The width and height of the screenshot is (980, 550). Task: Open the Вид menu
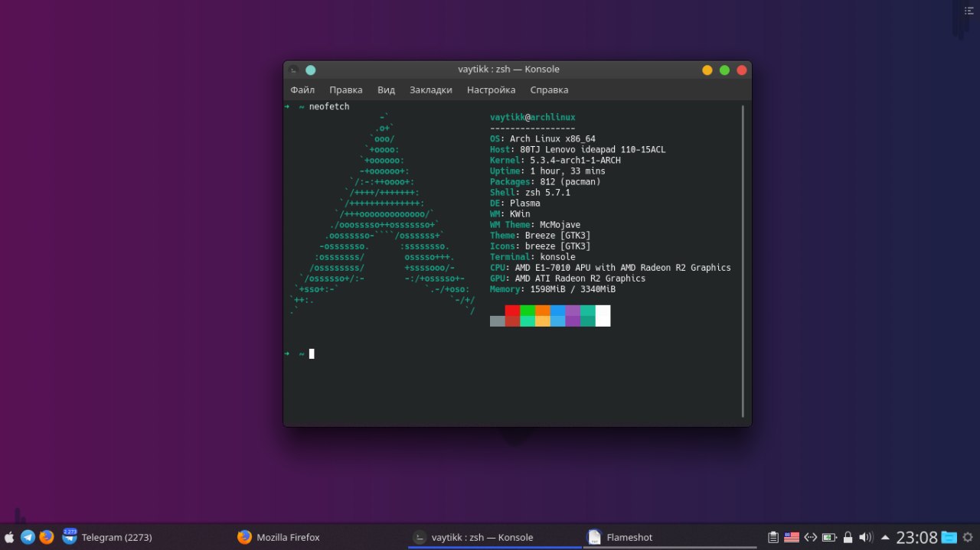coord(386,89)
